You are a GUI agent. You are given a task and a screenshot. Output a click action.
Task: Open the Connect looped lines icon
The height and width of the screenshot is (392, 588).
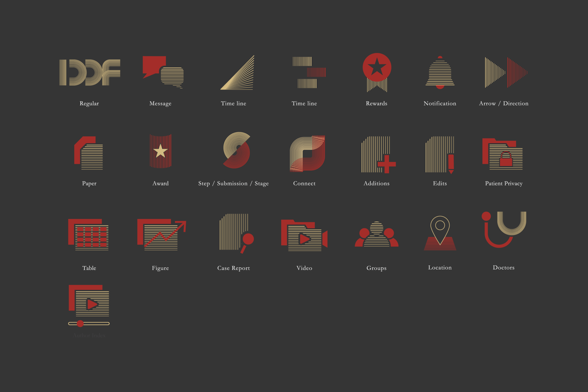[x=307, y=153]
